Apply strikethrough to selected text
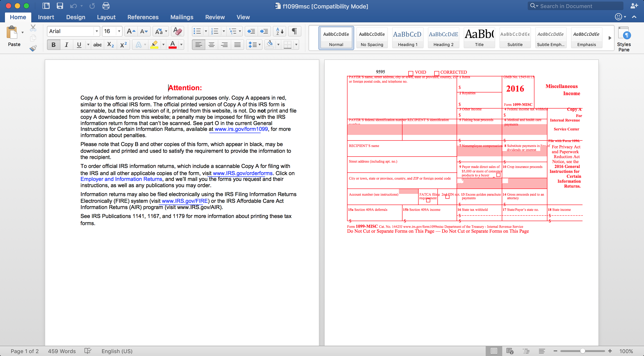Viewport: 644px width, 356px height. pos(97,45)
